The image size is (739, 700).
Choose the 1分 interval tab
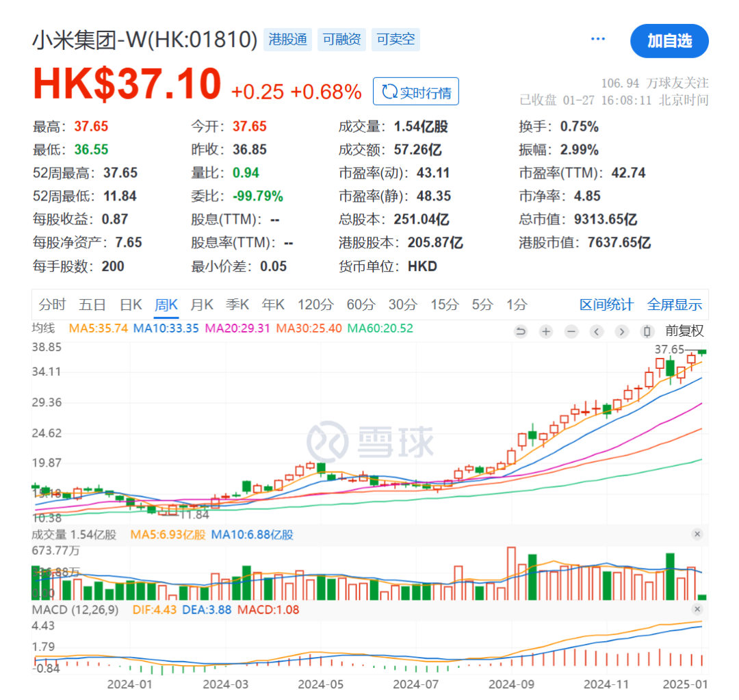click(517, 304)
